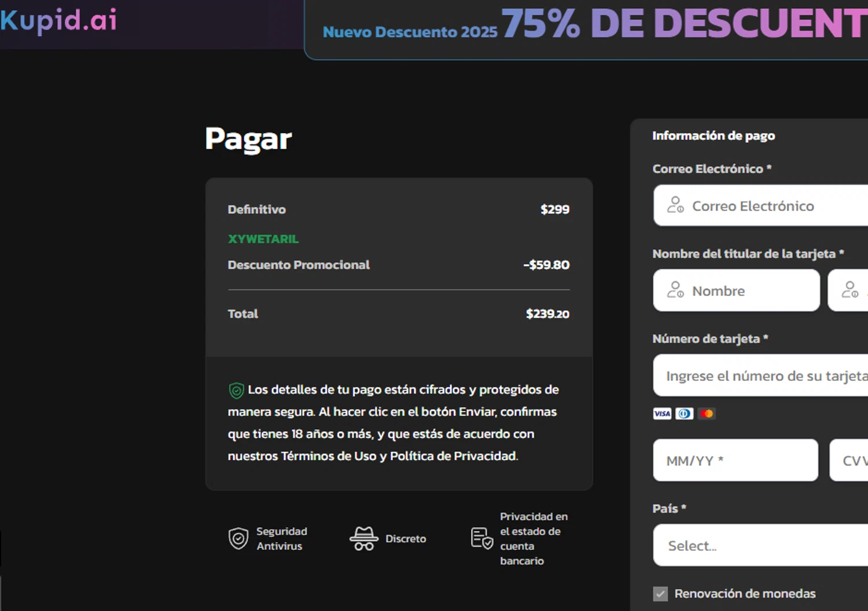Click the bank statement privacy icon
The width and height of the screenshot is (868, 611).
(482, 538)
